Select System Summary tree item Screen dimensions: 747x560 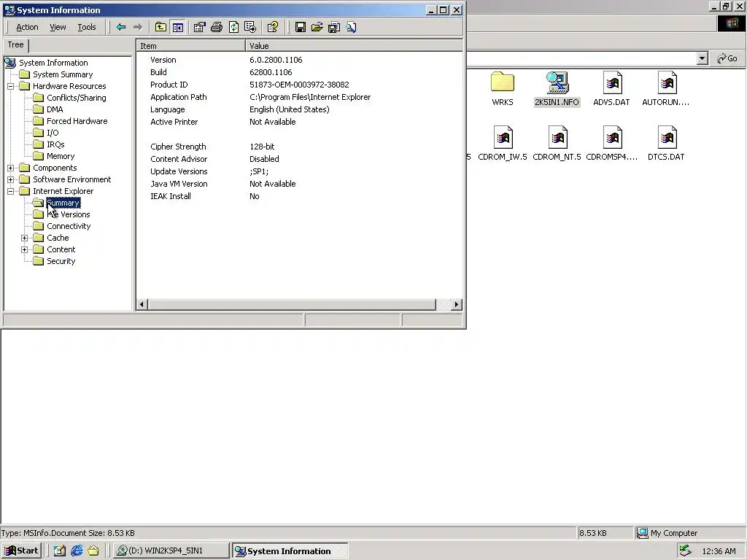[63, 75]
